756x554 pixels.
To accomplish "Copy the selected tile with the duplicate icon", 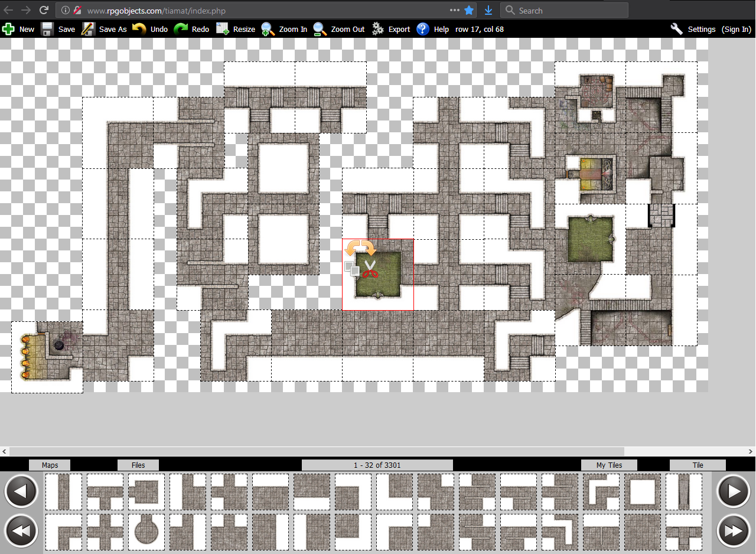I will (353, 269).
